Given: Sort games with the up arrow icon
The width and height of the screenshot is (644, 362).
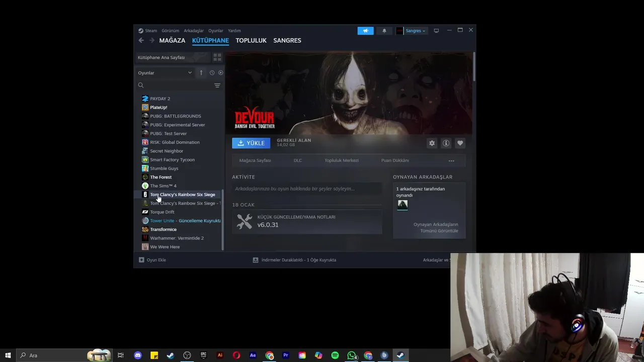Looking at the screenshot, I should tap(201, 73).
